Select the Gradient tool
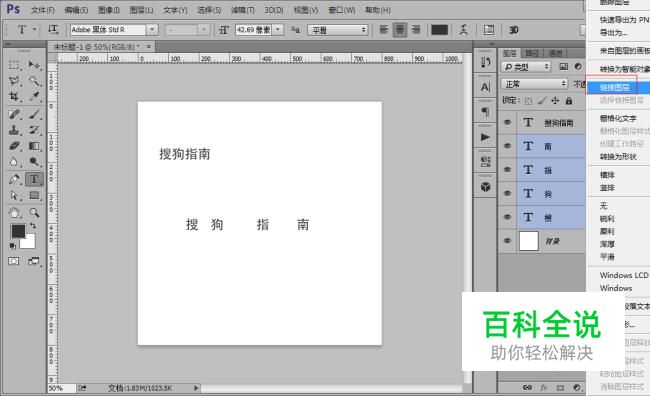The width and height of the screenshot is (650, 396). [x=34, y=146]
